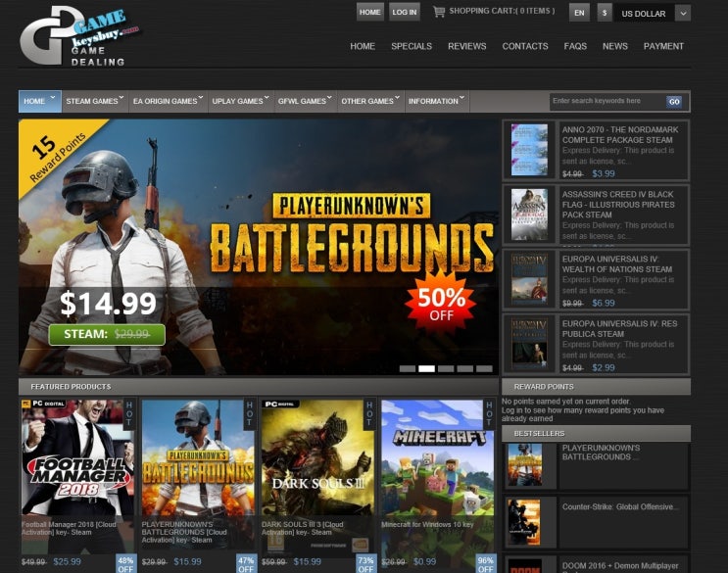Click HOME in the header text menu
The height and width of the screenshot is (573, 728).
coord(363,46)
